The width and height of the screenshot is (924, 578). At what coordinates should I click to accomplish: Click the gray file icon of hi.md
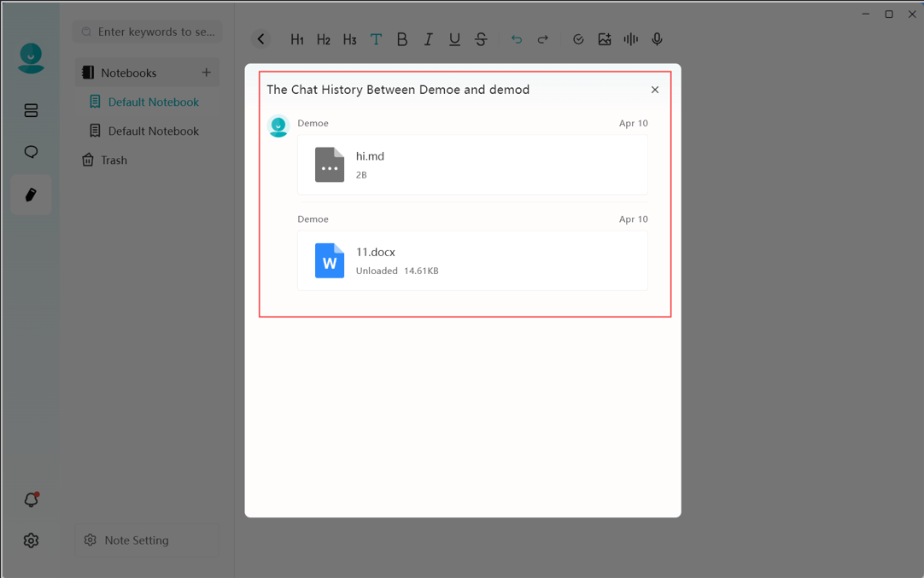(330, 165)
